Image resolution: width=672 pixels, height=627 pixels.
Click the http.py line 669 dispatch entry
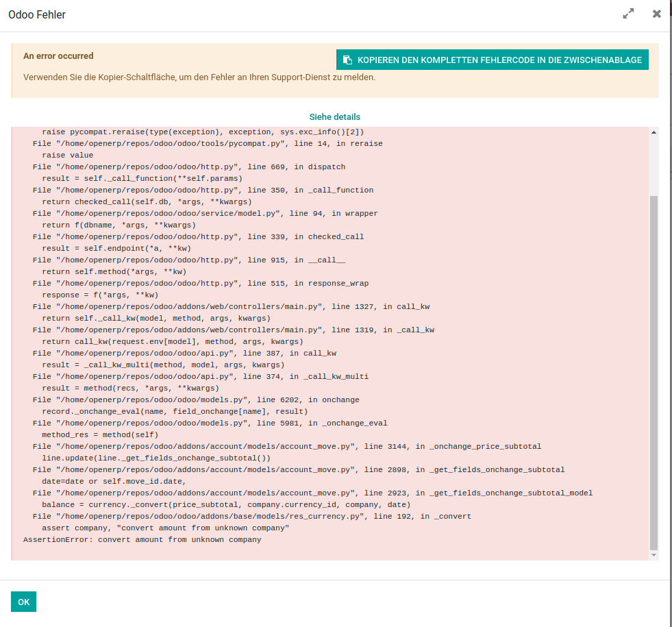tap(189, 167)
